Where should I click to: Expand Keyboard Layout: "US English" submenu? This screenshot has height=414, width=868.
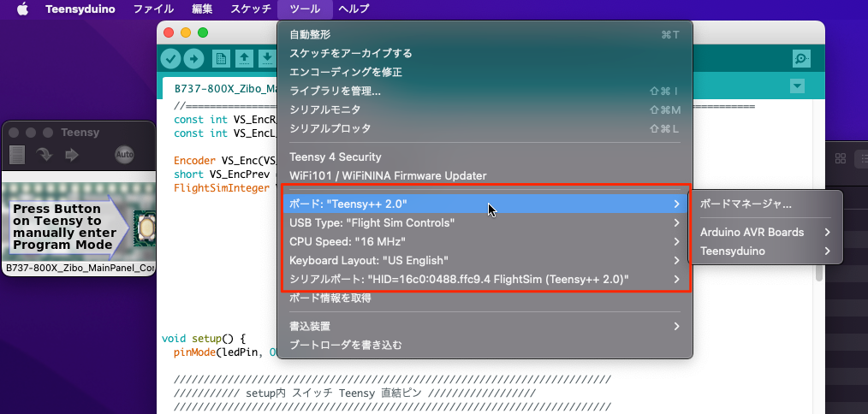click(x=485, y=260)
